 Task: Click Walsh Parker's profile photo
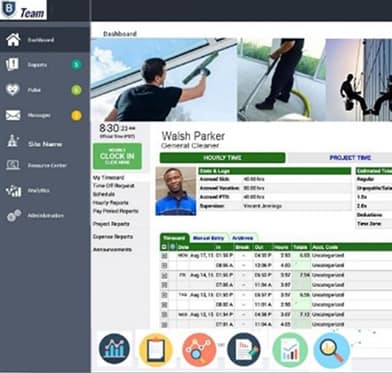(176, 191)
